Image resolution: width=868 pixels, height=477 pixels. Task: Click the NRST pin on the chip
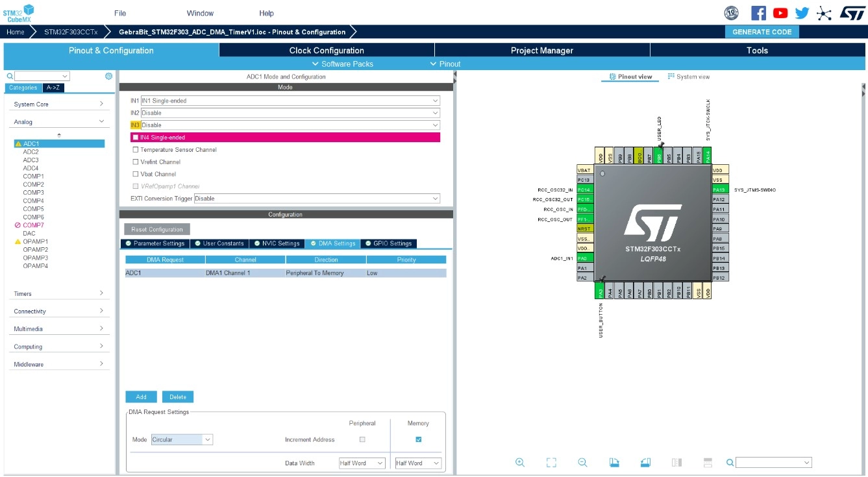click(585, 228)
